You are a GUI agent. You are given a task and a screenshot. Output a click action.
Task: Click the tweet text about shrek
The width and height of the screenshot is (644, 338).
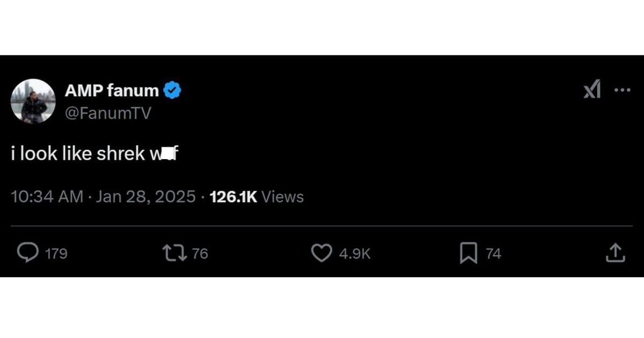(x=80, y=154)
